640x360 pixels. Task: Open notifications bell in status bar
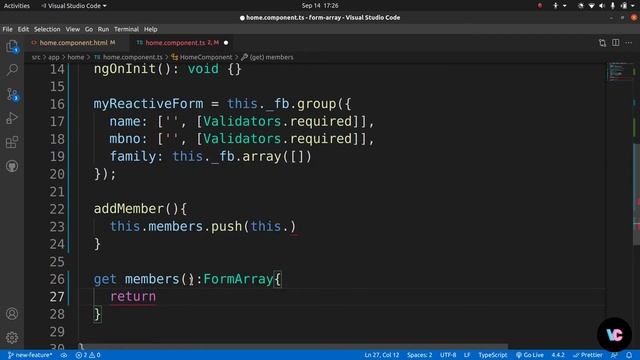pyautogui.click(x=629, y=355)
